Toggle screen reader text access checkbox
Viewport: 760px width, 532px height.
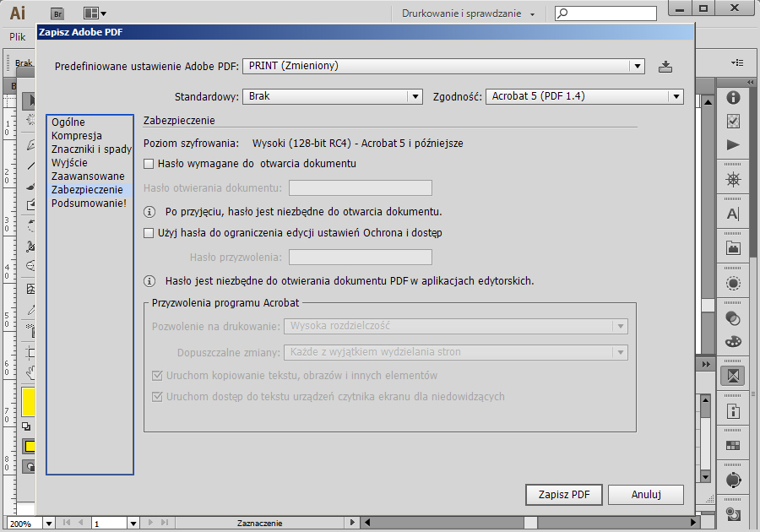[x=157, y=397]
